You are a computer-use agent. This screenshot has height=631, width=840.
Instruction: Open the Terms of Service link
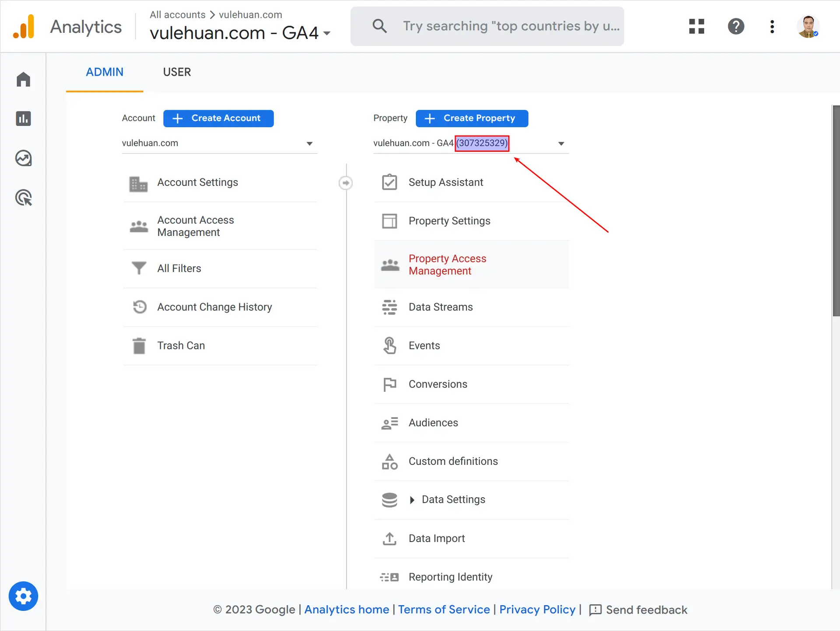point(444,610)
